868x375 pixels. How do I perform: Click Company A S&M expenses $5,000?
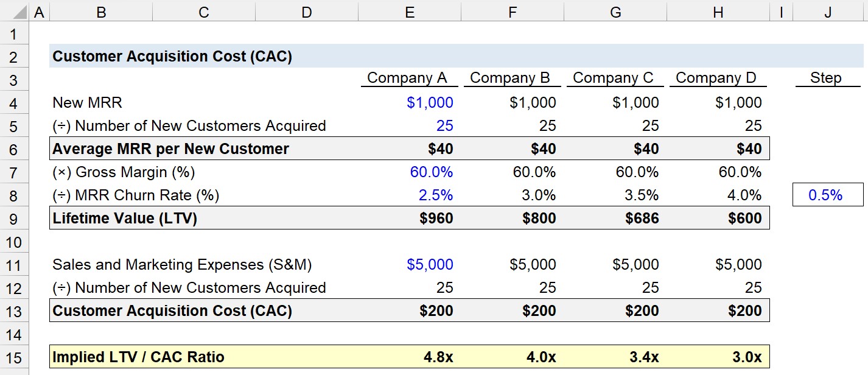pos(410,265)
